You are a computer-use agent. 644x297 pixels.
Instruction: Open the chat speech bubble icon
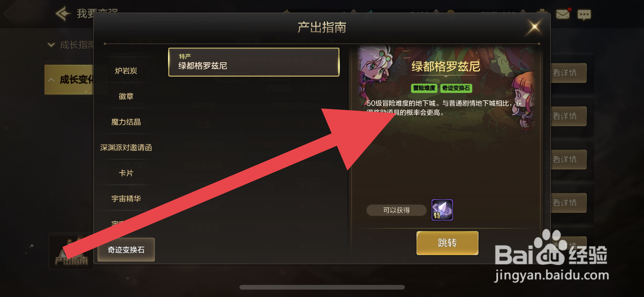(x=584, y=15)
